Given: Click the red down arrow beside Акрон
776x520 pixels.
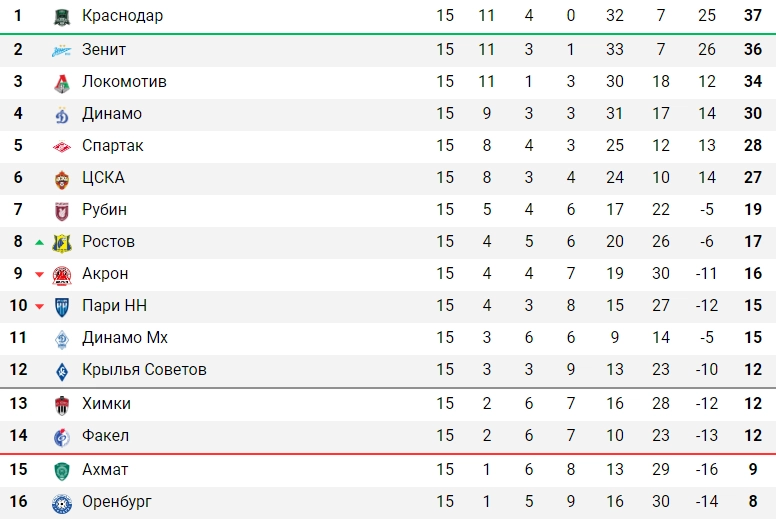Looking at the screenshot, I should point(40,275).
